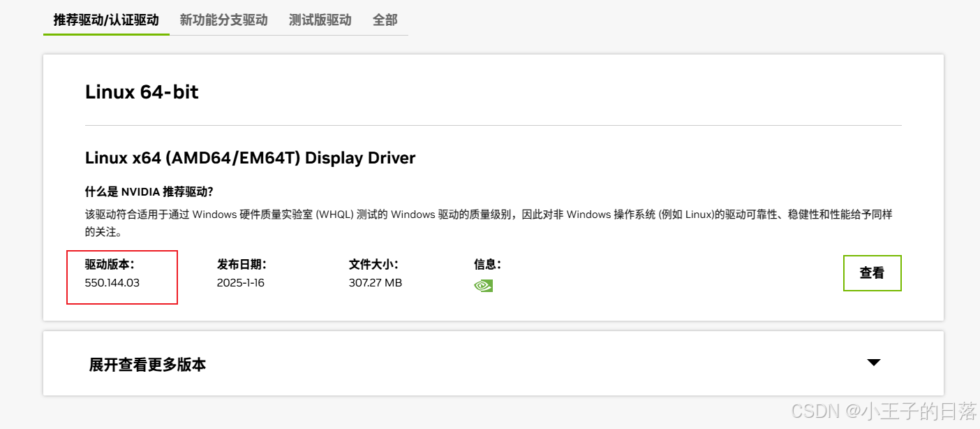The image size is (980, 429).
Task: Click the green NVIDIA info icon
Action: (483, 285)
